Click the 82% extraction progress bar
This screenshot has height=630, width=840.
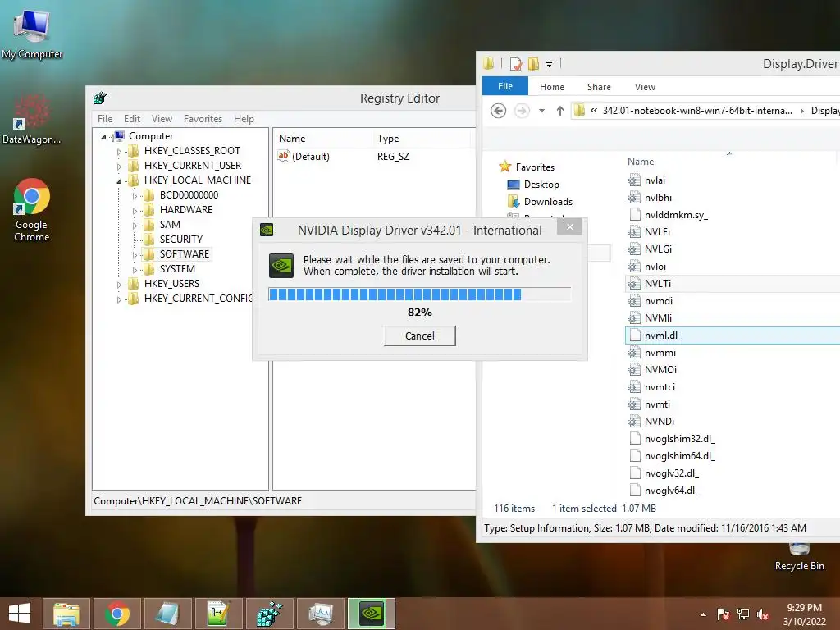tap(419, 294)
